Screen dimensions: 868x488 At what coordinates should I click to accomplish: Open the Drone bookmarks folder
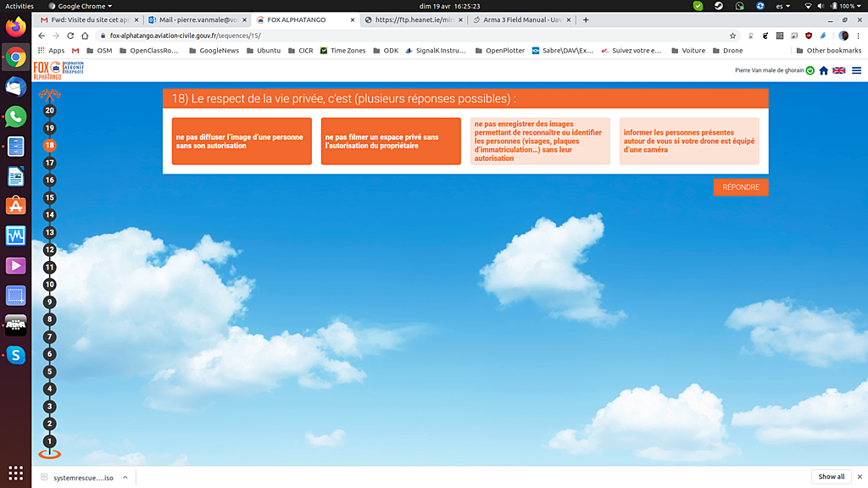(726, 51)
